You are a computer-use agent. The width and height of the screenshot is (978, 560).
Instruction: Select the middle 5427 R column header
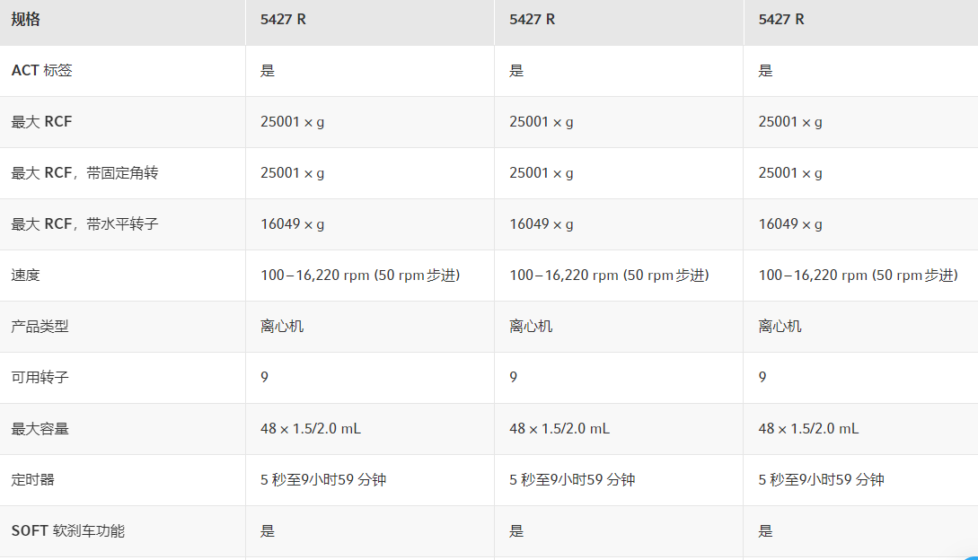(532, 20)
